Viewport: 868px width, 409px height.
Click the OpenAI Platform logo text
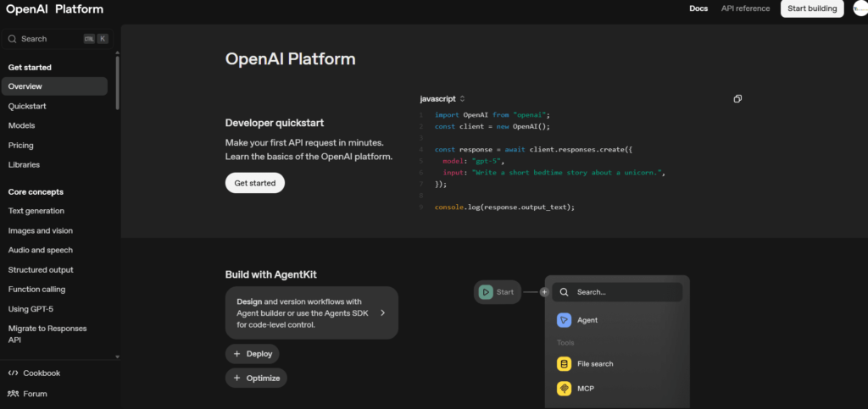pyautogui.click(x=54, y=8)
